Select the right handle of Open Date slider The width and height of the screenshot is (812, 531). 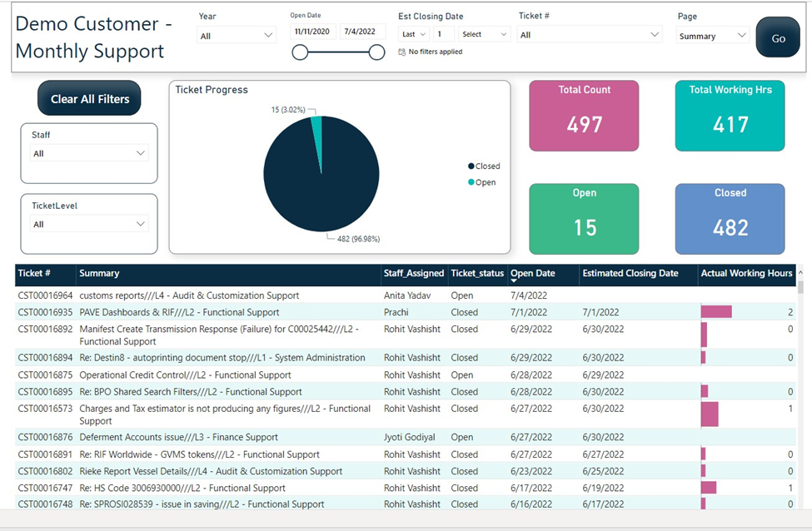[x=376, y=52]
